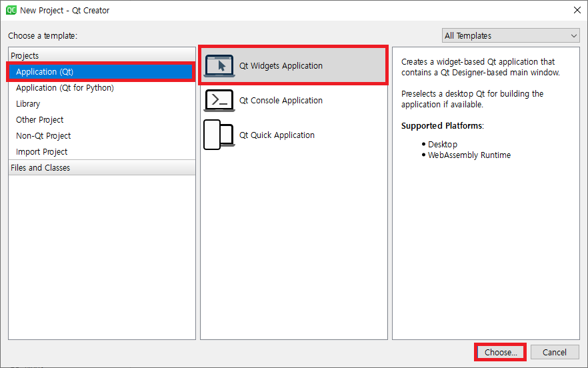This screenshot has width=588, height=368.
Task: Click the WebAssembly Runtime platform entry
Action: pos(469,155)
